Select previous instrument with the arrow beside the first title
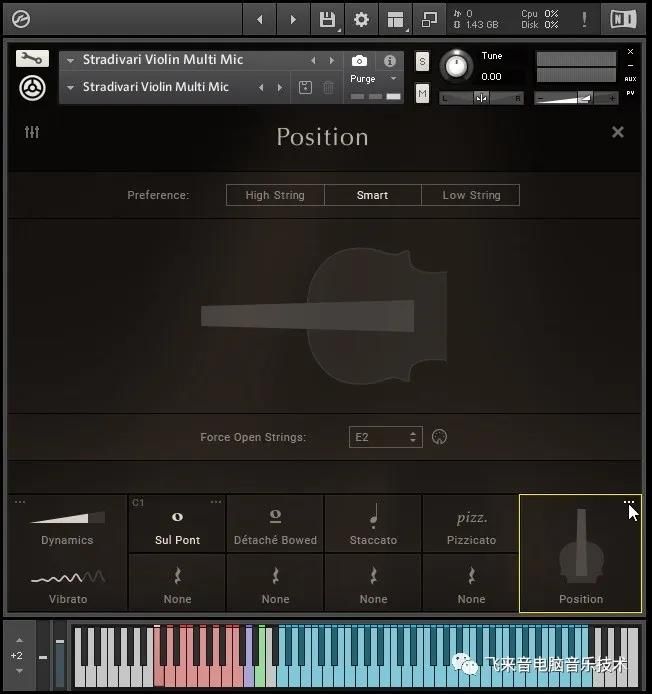652x694 pixels. pos(313,60)
